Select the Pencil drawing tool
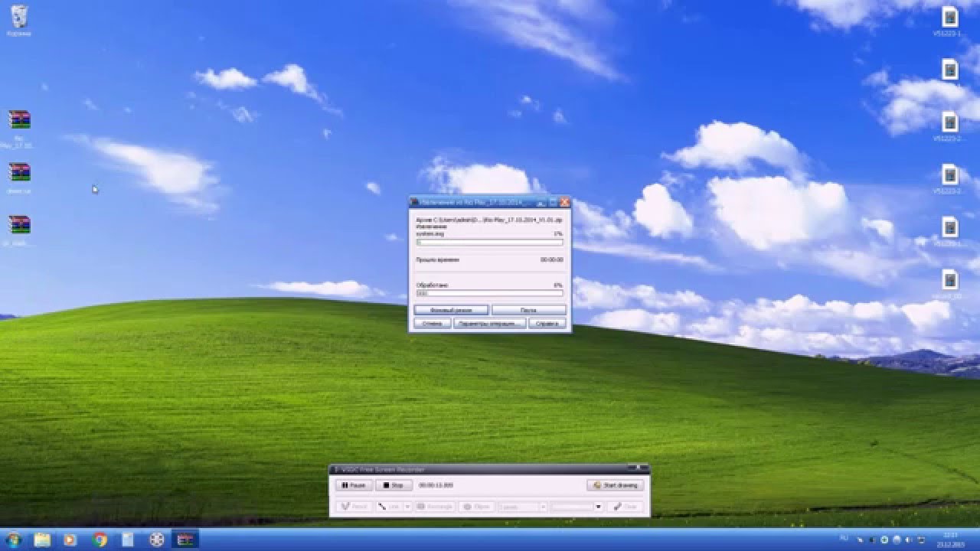980x551 pixels. (354, 507)
